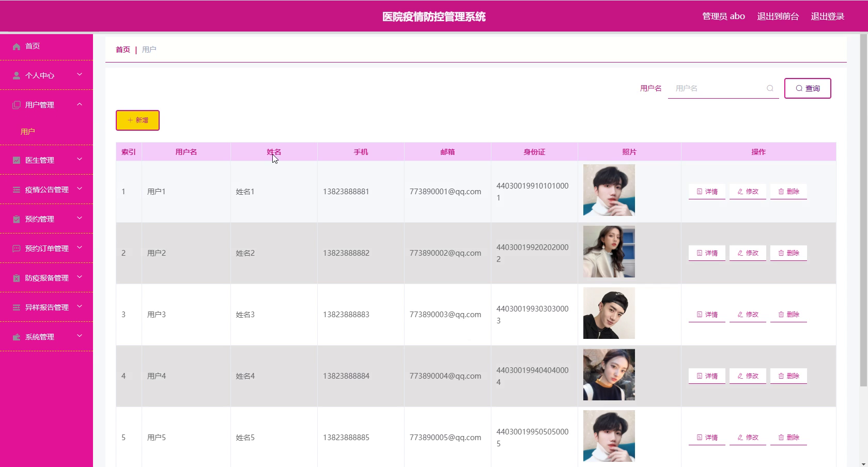This screenshot has height=467, width=868.
Task: Click 删除 for 用户3
Action: click(788, 315)
